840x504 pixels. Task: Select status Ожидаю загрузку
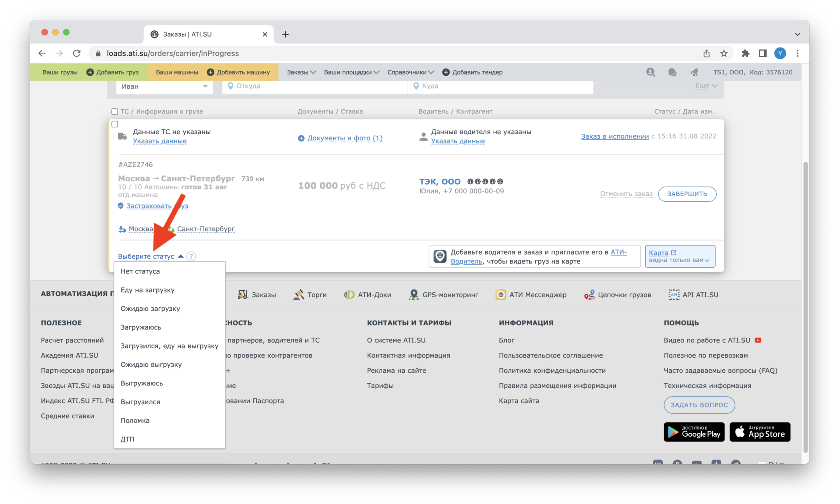(x=170, y=309)
